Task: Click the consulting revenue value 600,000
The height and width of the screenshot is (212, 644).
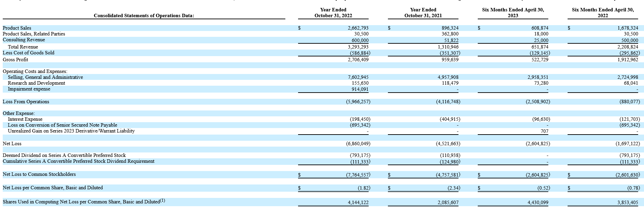Action: [360, 40]
